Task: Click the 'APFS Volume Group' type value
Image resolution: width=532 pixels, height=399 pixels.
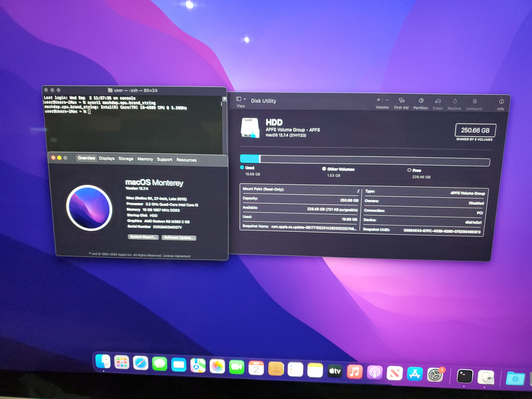Action: (468, 193)
